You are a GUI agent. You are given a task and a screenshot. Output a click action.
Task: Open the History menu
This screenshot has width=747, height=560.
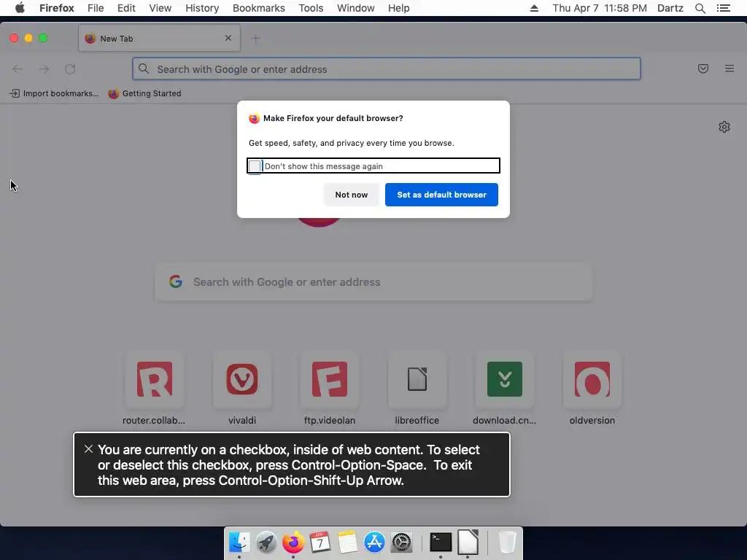click(202, 8)
